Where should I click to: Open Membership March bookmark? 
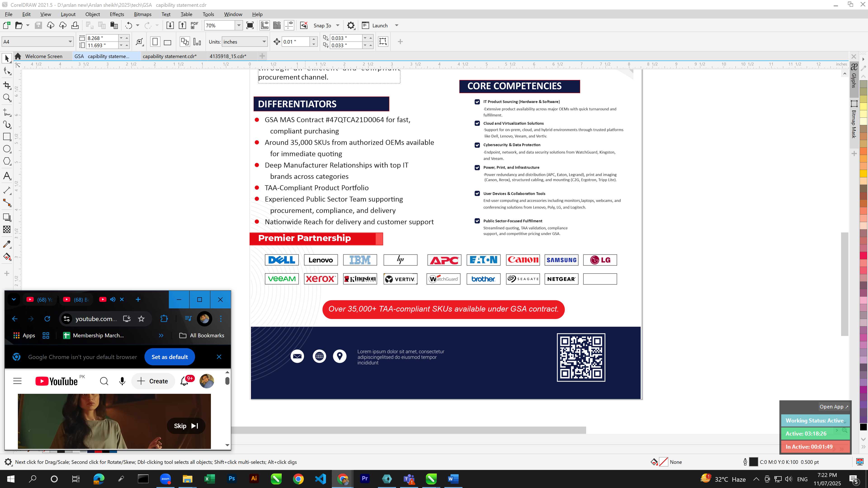93,335
